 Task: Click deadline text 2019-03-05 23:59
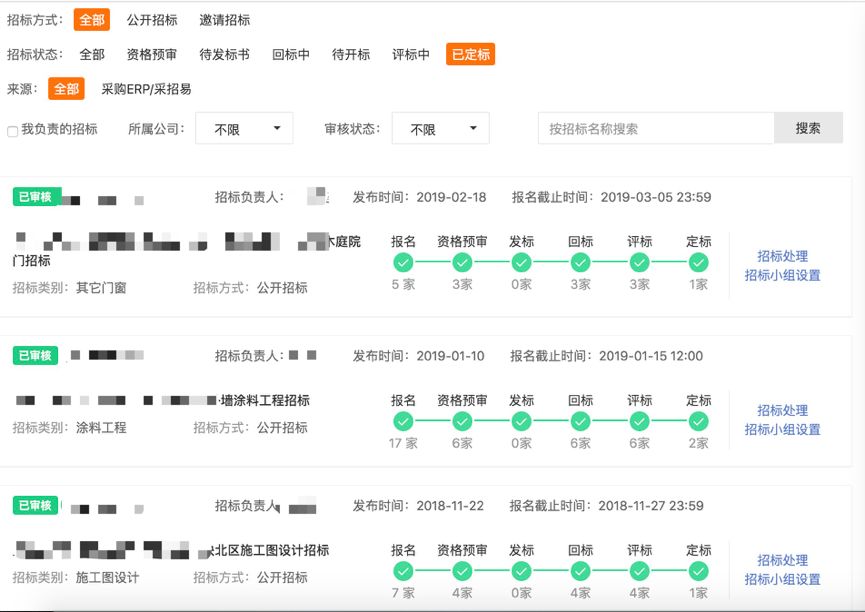click(x=656, y=197)
